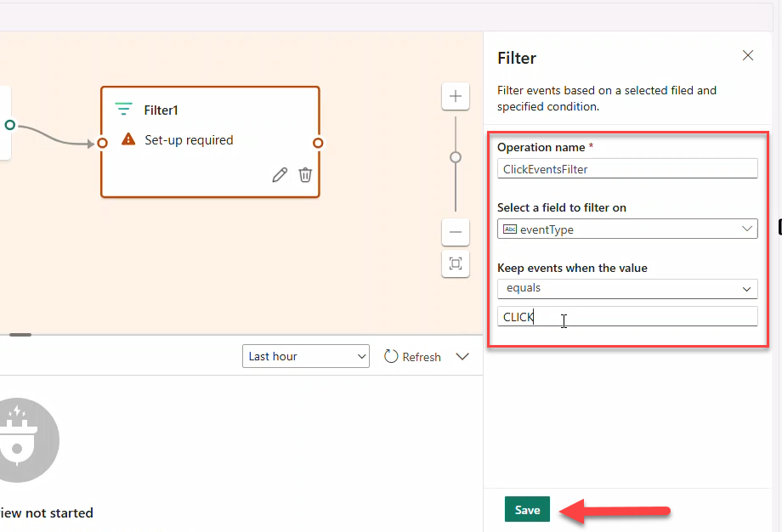
Task: Delete Filter1 with the trash icon
Action: point(304,174)
